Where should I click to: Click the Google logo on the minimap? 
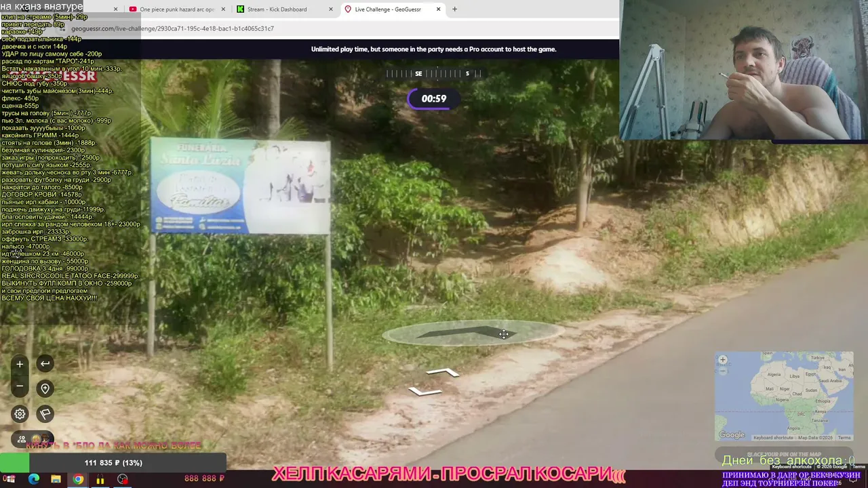(x=732, y=435)
